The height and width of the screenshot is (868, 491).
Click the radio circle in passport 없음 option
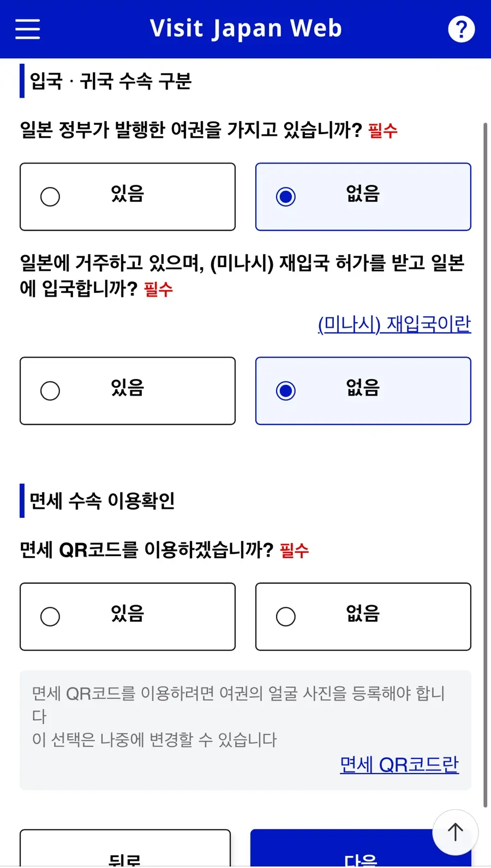[x=286, y=197]
